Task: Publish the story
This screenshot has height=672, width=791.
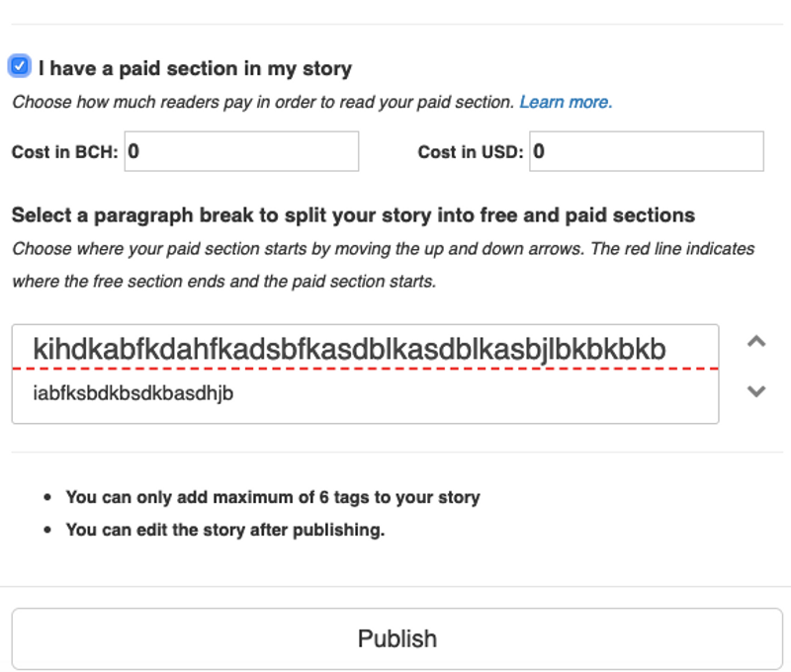Action: coord(397,638)
